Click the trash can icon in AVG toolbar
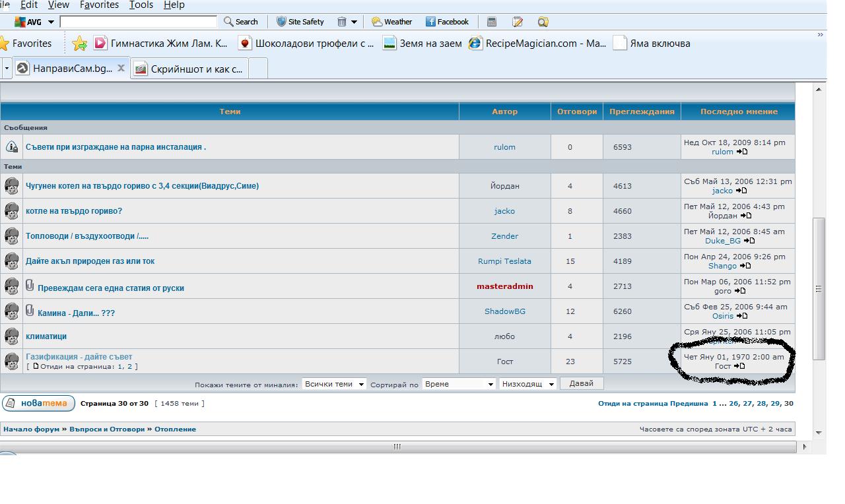The height and width of the screenshot is (504, 845). tap(342, 22)
